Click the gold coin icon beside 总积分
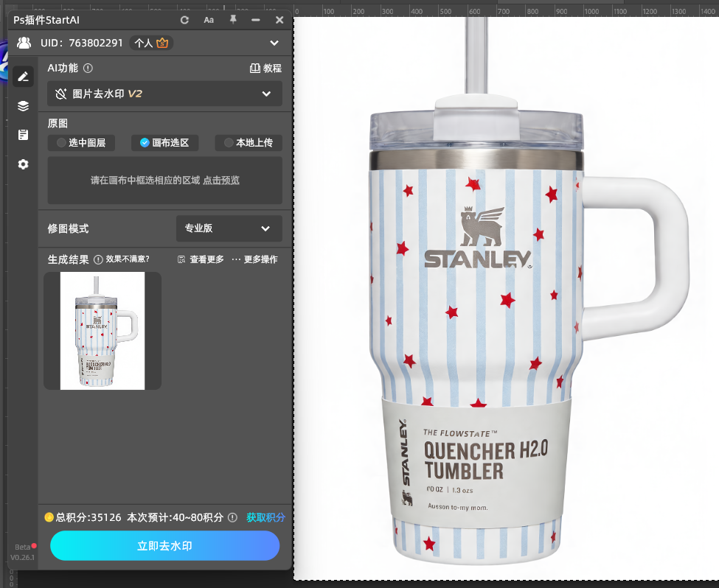This screenshot has height=588, width=719. pyautogui.click(x=49, y=517)
